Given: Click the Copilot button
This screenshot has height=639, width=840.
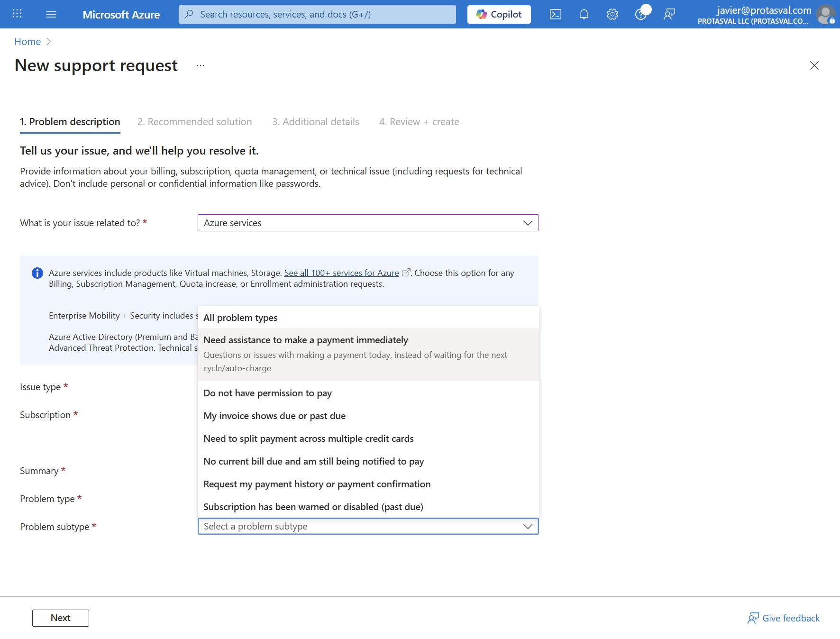Looking at the screenshot, I should point(499,14).
